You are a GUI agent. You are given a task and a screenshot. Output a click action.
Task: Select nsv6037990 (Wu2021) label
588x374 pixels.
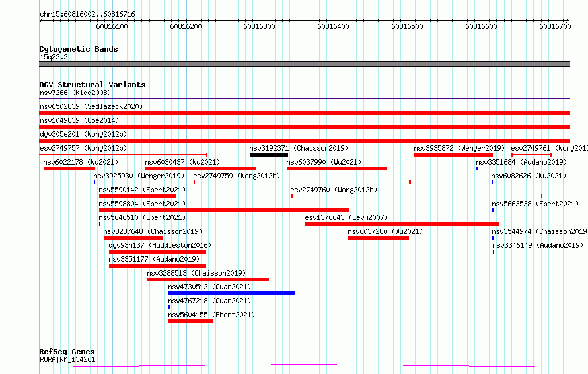324,162
